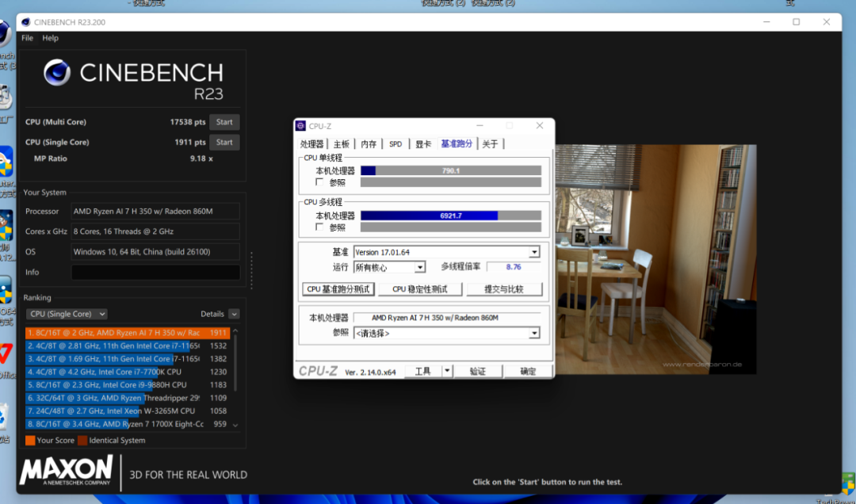The height and width of the screenshot is (504, 856).
Task: Click the status text about the Start button
Action: click(547, 482)
